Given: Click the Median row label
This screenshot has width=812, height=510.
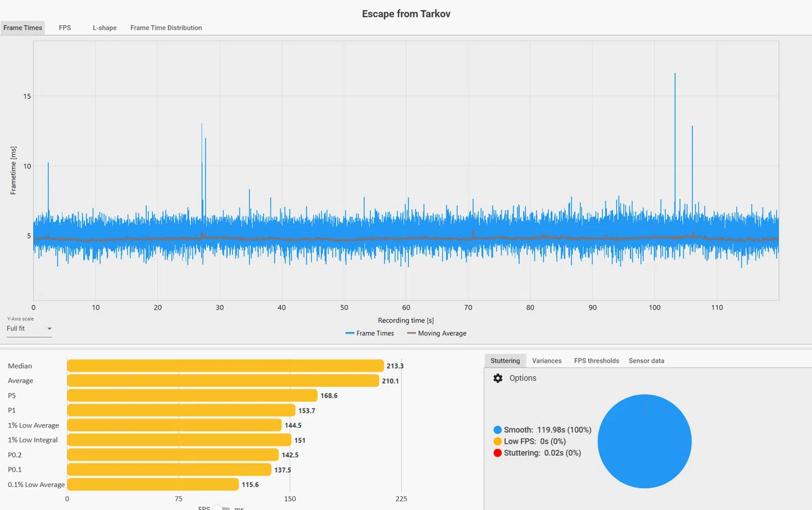Looking at the screenshot, I should [20, 366].
